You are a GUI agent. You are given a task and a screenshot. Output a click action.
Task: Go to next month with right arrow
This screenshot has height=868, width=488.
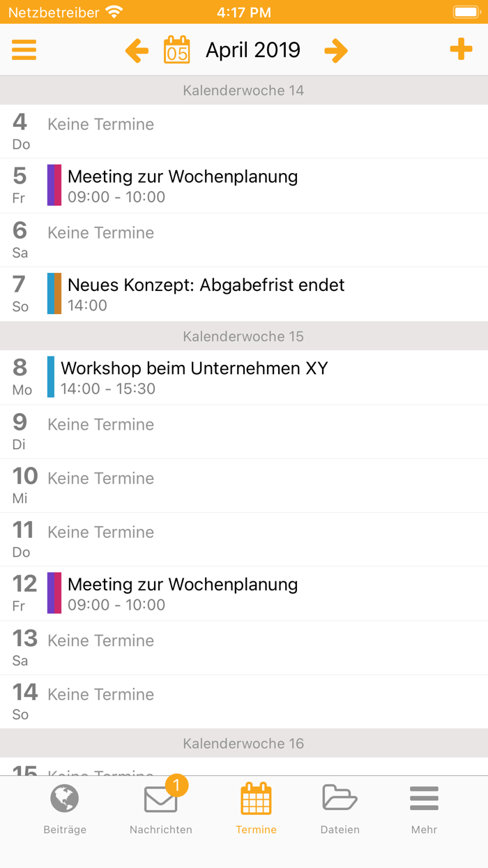(x=335, y=50)
